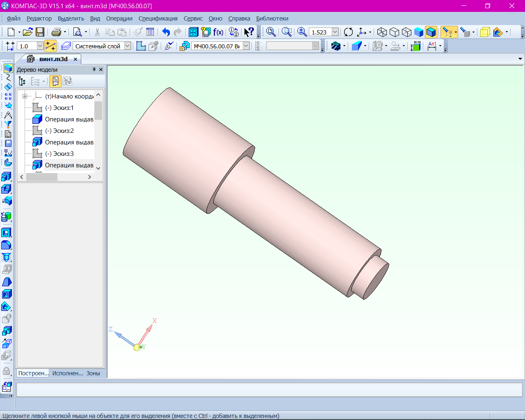Open the New document arrow dropdown

19,32
